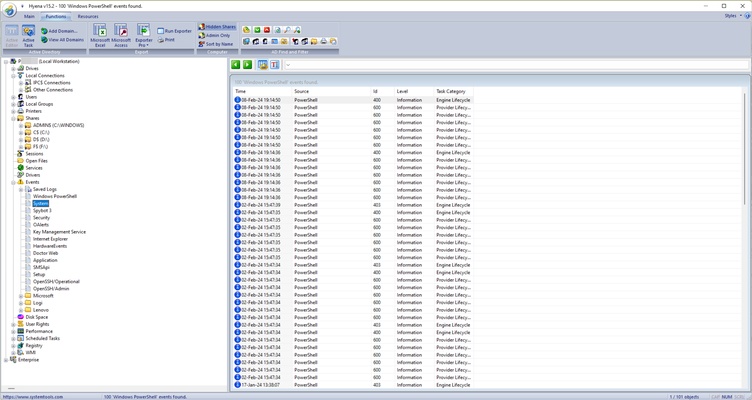Screen dimensions: 752x400
Task: Click the Drivers tree icon
Action: pos(21,175)
